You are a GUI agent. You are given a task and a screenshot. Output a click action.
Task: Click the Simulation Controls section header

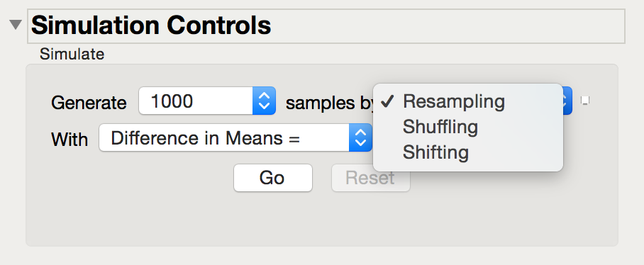[326, 26]
